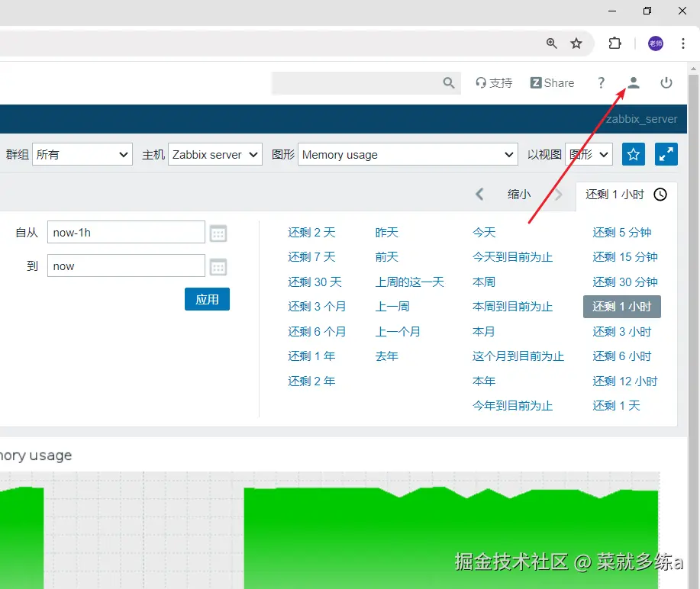Click in the 到 to time field
Screen dimensions: 700x589
(x=126, y=266)
